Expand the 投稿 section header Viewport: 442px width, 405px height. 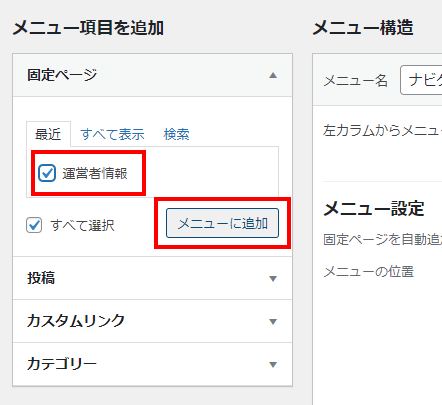152,278
